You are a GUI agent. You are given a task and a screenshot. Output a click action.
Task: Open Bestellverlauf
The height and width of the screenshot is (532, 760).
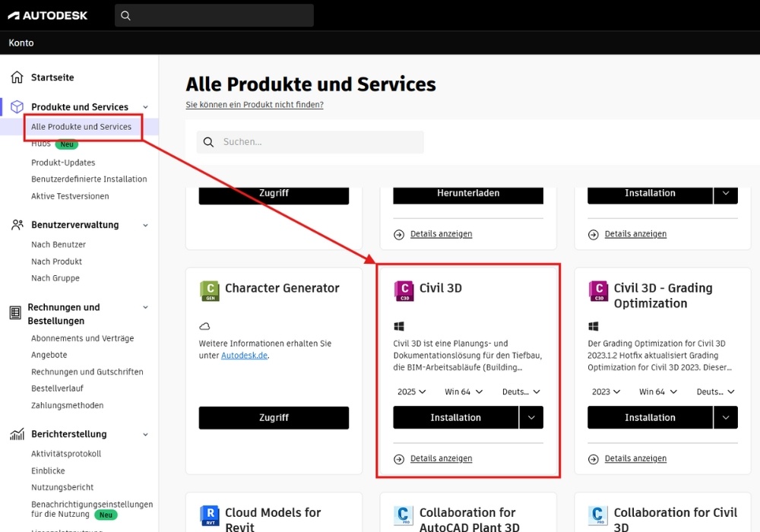tap(57, 388)
